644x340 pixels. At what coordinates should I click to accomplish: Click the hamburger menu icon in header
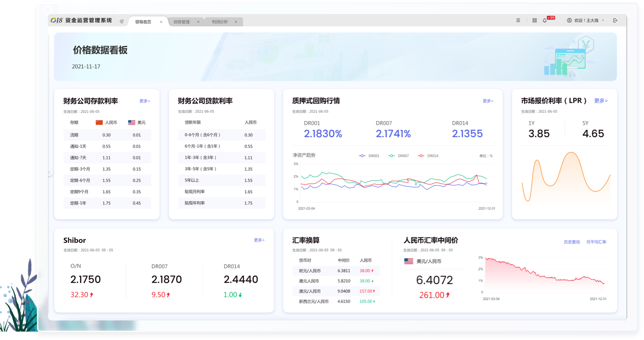click(518, 20)
